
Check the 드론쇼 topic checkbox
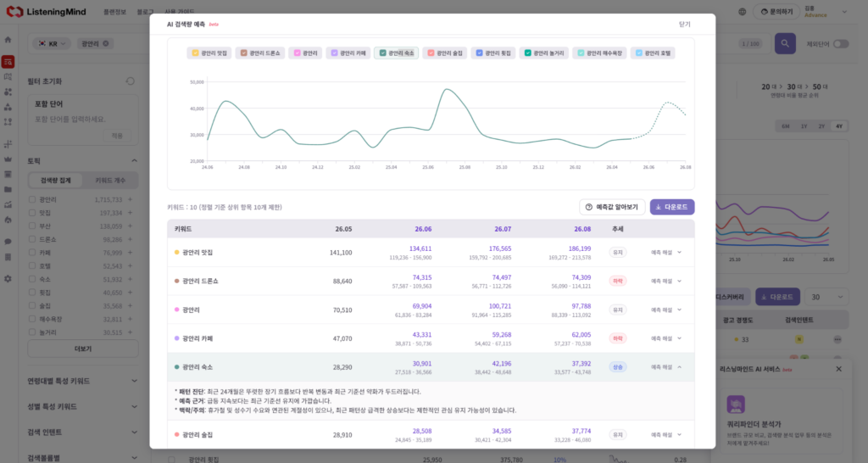32,239
